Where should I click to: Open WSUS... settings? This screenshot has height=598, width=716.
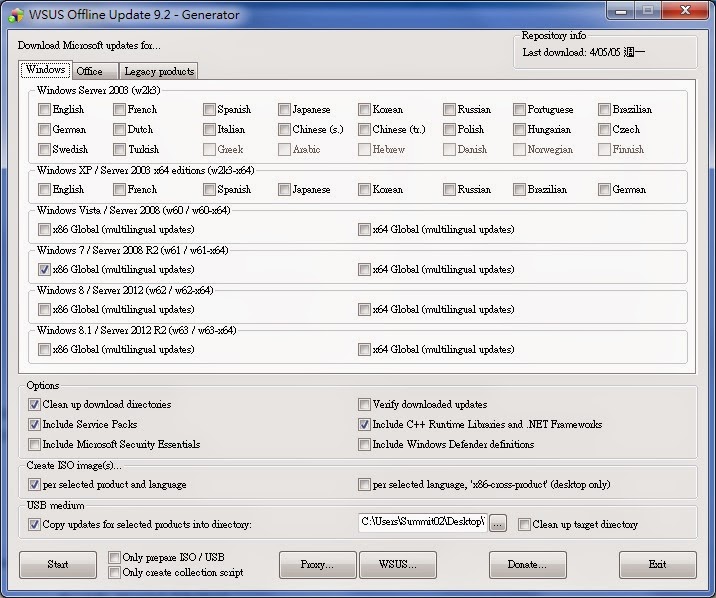398,565
